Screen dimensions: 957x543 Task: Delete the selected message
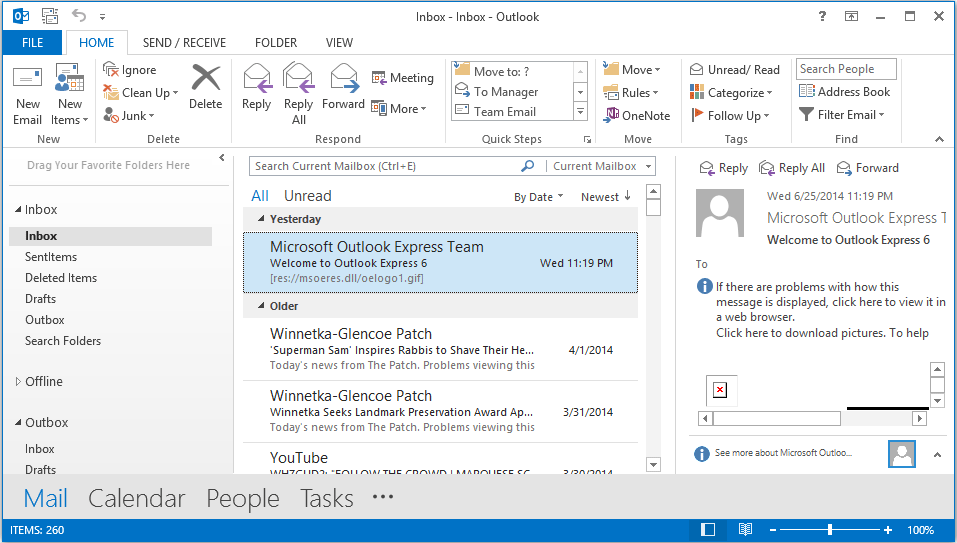coord(206,87)
